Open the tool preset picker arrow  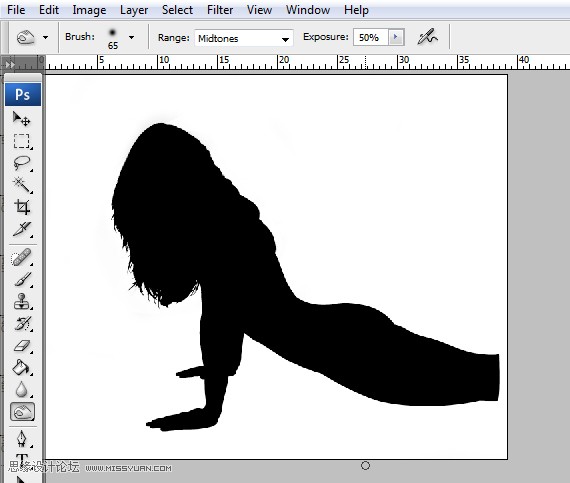point(45,37)
